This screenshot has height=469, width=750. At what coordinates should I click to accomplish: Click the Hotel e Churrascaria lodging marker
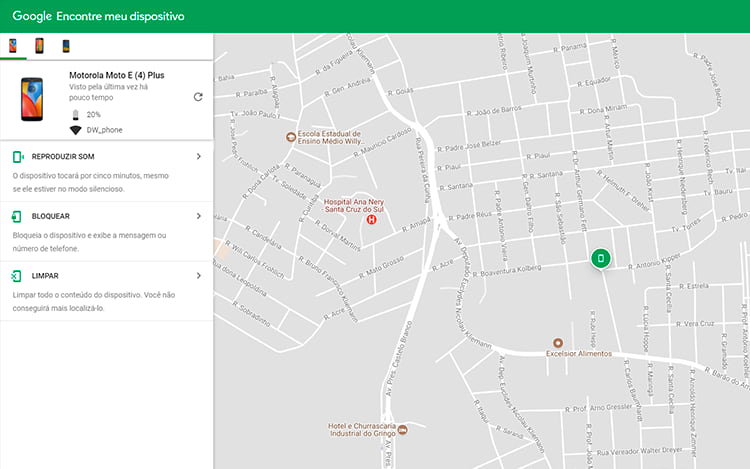click(x=403, y=430)
